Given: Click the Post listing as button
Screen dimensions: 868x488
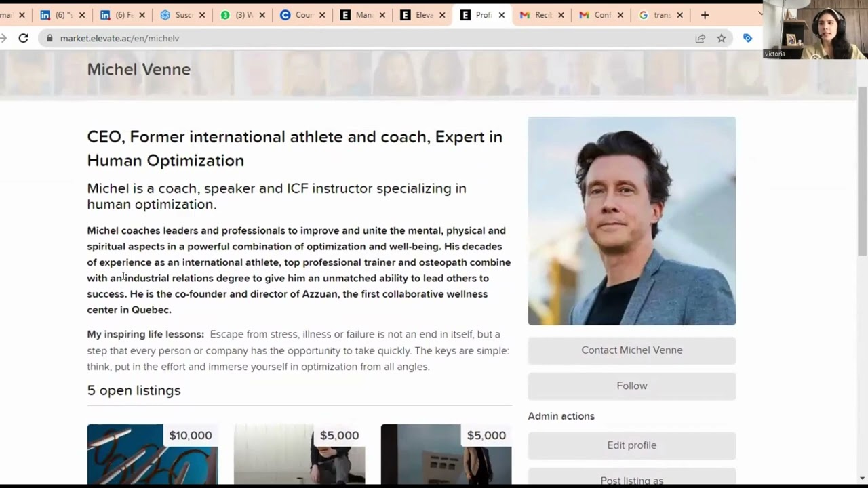Looking at the screenshot, I should click(x=632, y=476).
